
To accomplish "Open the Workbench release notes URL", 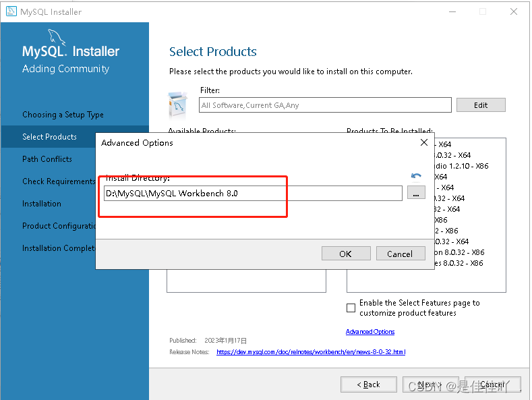I will [311, 352].
